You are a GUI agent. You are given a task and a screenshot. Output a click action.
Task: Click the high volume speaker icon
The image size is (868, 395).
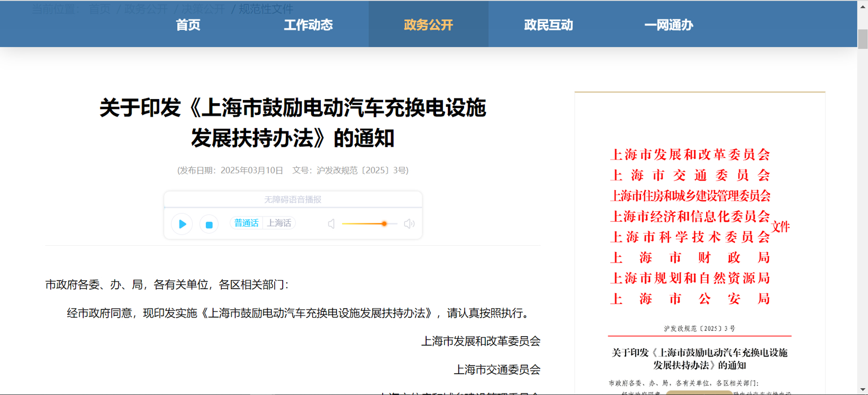coord(409,224)
